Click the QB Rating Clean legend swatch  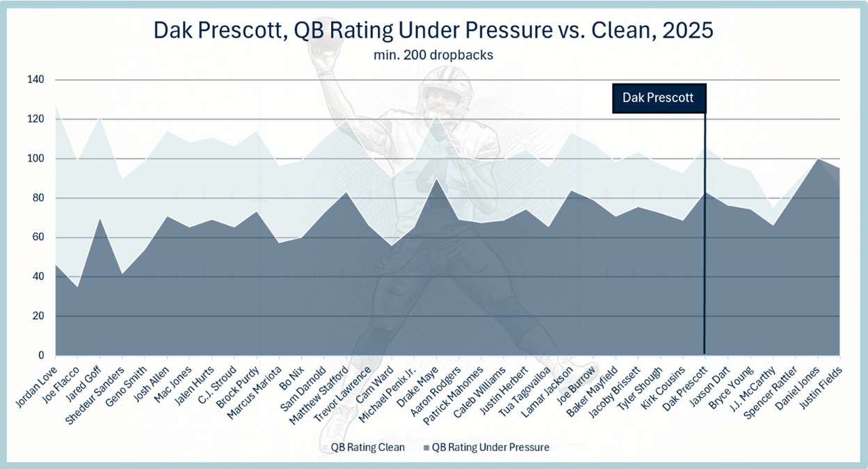(324, 447)
